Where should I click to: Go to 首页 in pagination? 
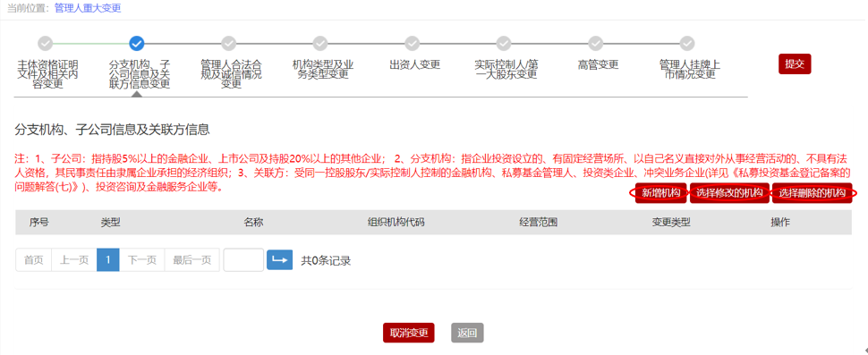tap(34, 260)
